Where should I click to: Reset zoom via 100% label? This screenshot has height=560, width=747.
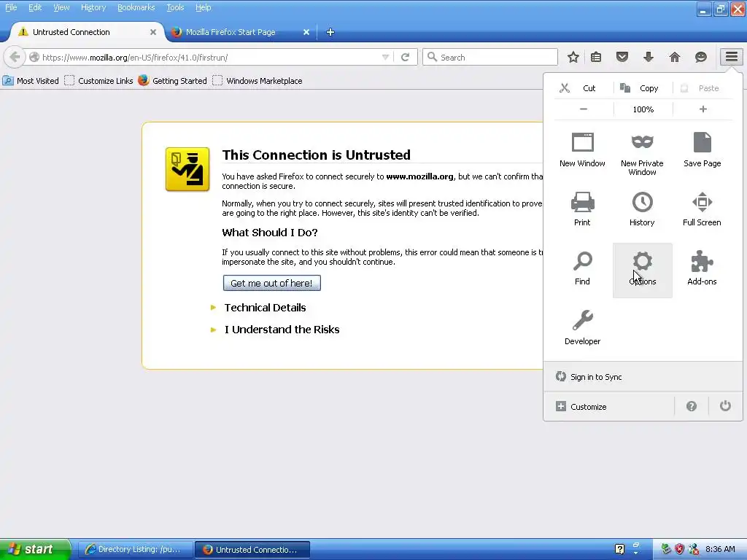pyautogui.click(x=643, y=109)
